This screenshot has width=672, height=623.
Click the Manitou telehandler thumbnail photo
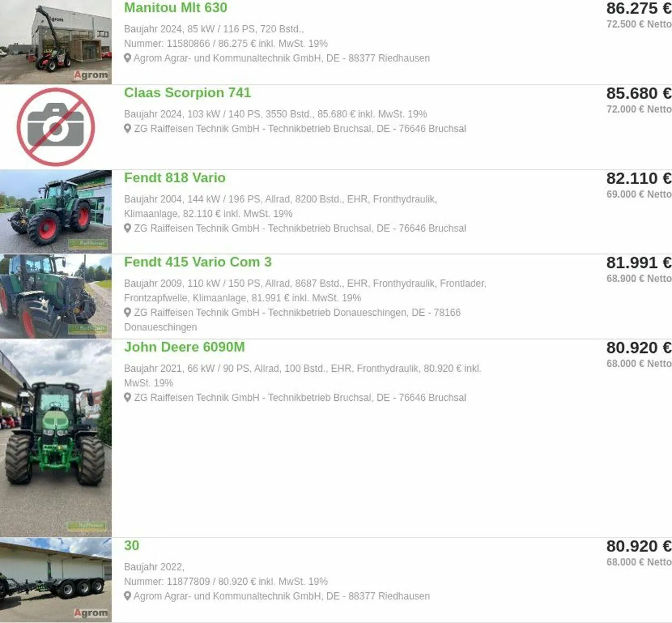coord(56,42)
